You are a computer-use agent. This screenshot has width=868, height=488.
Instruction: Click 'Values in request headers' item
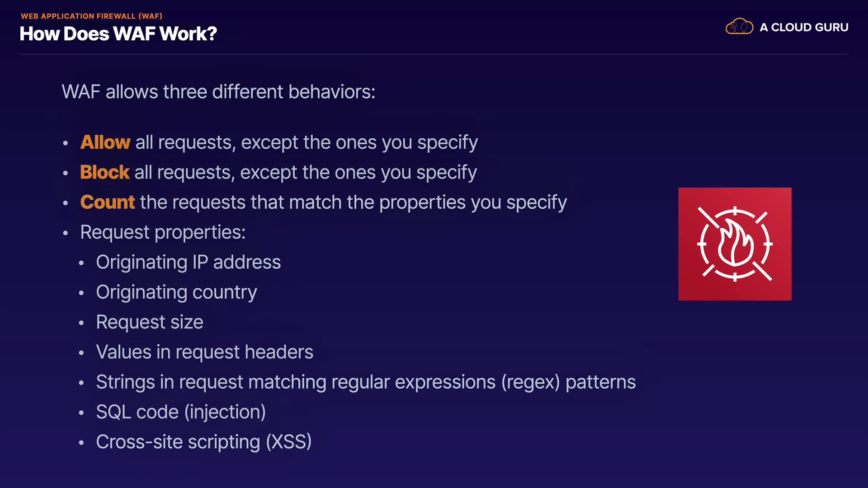[204, 352]
